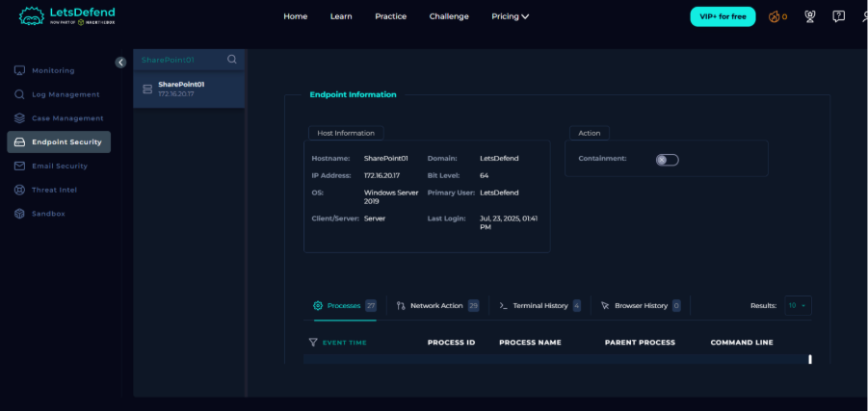The width and height of the screenshot is (868, 411).
Task: Click the Processes gear icon
Action: [318, 306]
